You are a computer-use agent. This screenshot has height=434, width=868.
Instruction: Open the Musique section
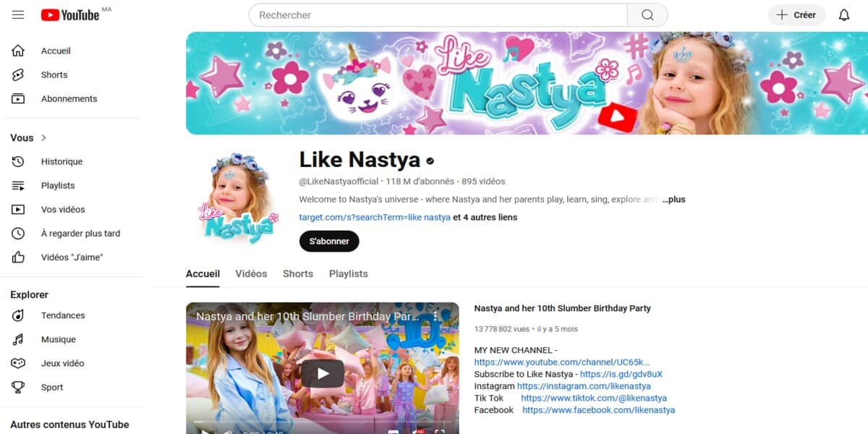(x=58, y=339)
